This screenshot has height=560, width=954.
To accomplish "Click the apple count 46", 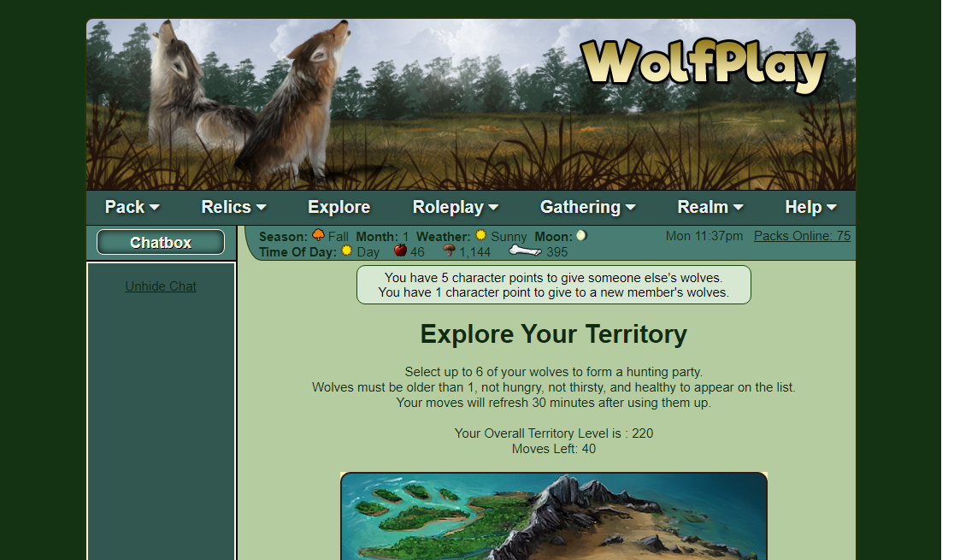I will [x=417, y=251].
